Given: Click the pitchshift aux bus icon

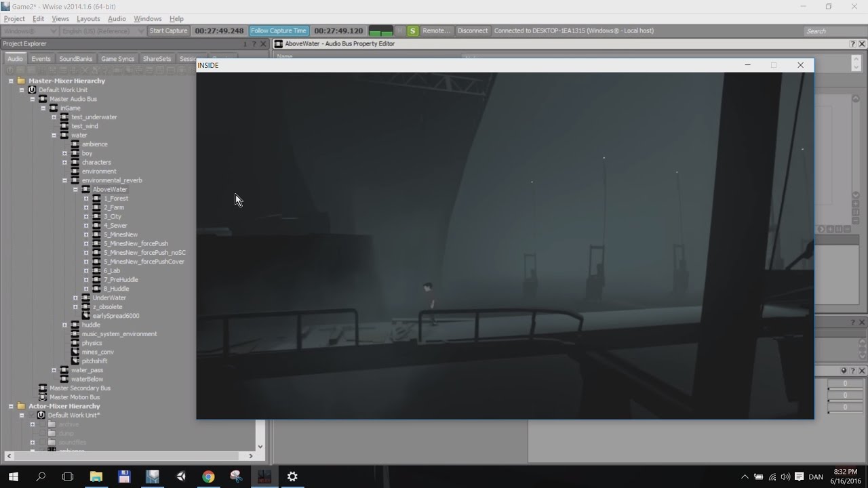Looking at the screenshot, I should [x=75, y=361].
